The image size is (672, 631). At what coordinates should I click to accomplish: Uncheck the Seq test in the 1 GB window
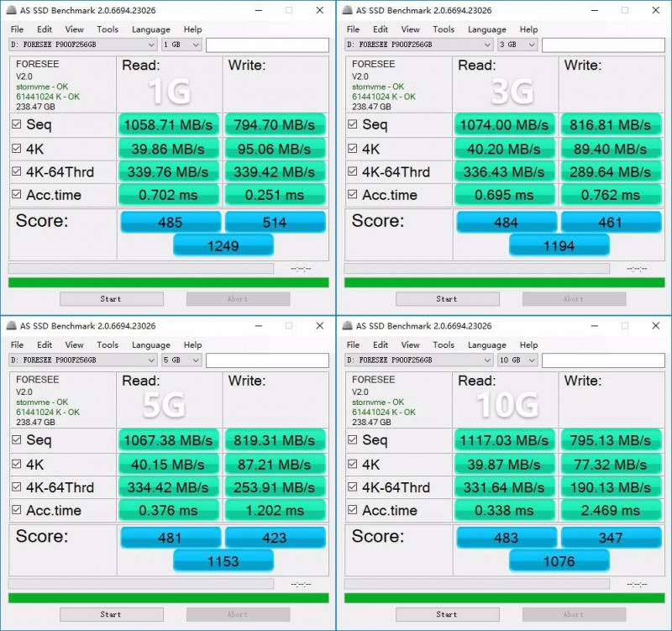17,125
